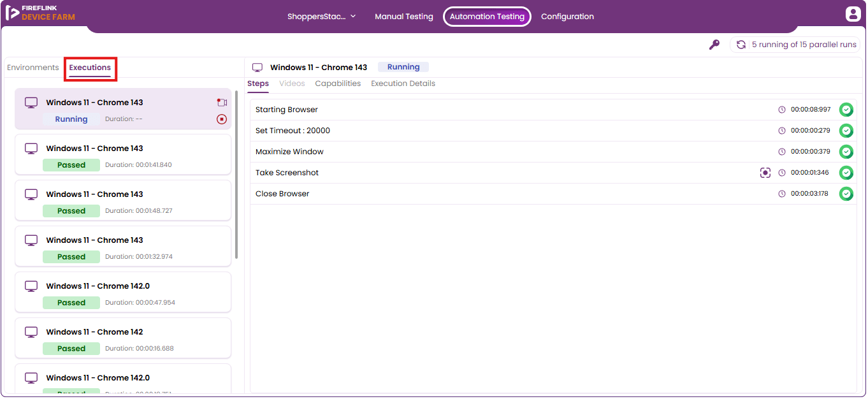Open the user profile avatar icon

[853, 15]
